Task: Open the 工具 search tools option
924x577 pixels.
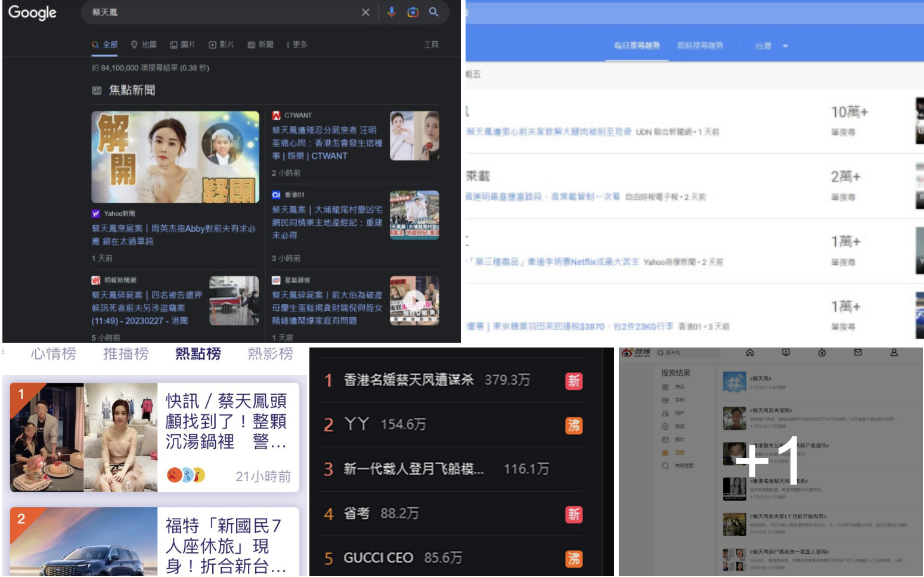Action: coord(431,45)
